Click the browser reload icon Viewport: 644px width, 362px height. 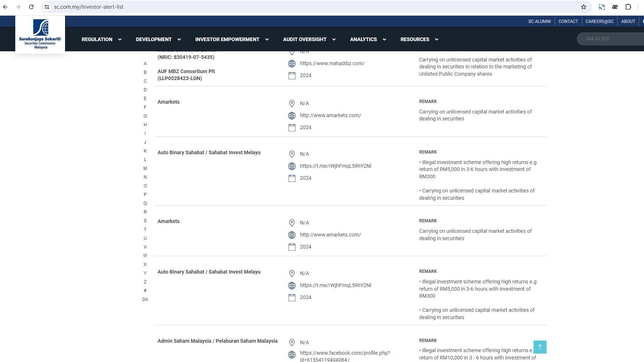pos(31,7)
